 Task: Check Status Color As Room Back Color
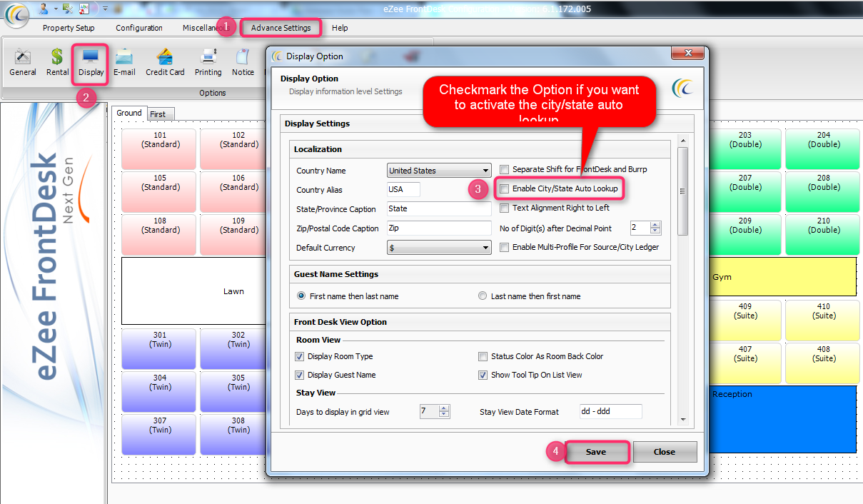(483, 356)
